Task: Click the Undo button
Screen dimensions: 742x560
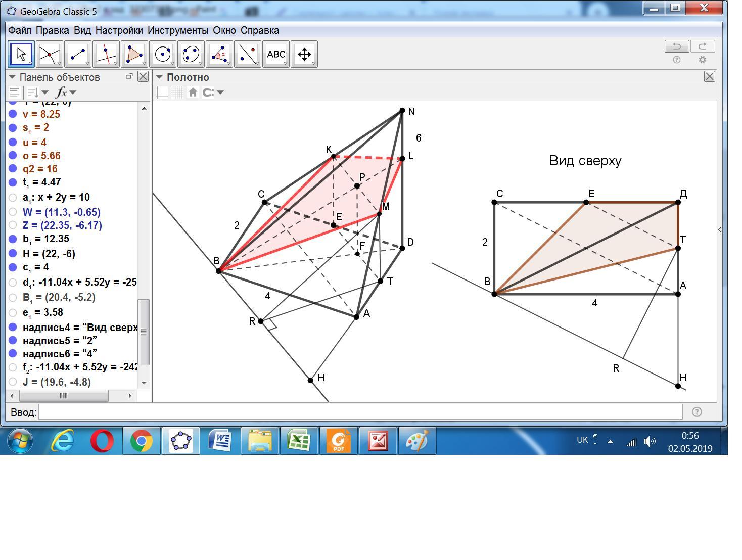Action: [676, 46]
